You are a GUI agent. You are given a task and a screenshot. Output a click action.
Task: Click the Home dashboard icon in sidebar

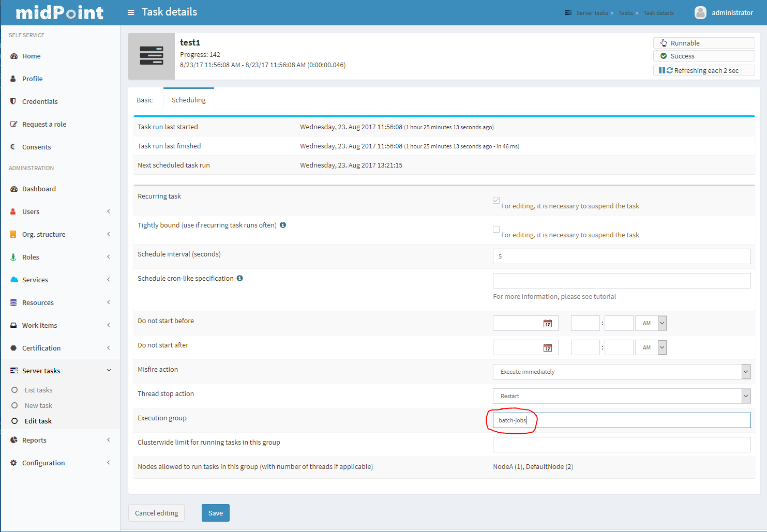(x=14, y=56)
